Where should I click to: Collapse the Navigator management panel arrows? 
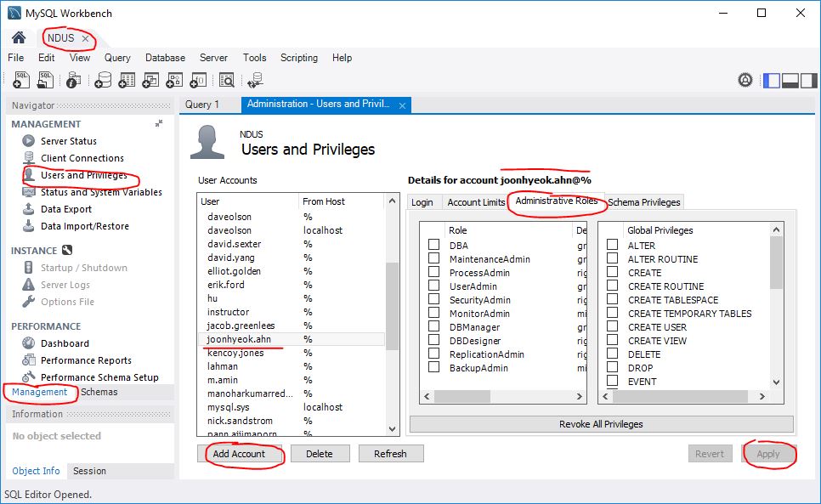(159, 124)
